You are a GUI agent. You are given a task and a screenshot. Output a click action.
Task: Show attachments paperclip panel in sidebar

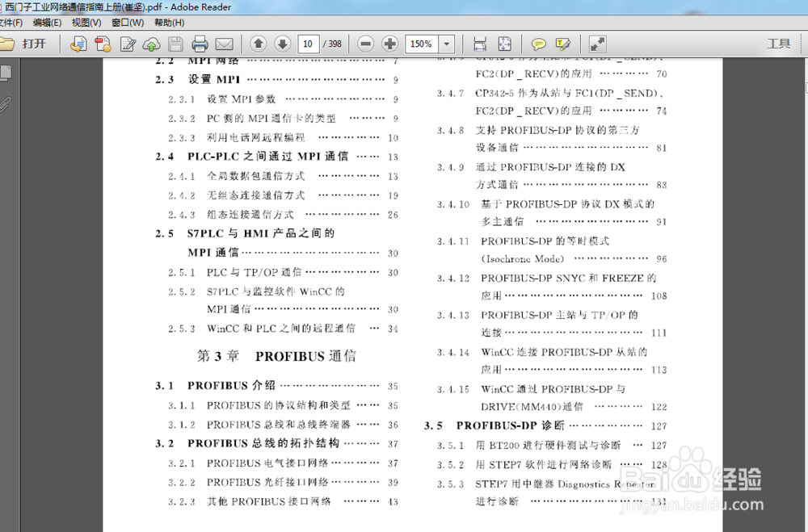point(5,105)
